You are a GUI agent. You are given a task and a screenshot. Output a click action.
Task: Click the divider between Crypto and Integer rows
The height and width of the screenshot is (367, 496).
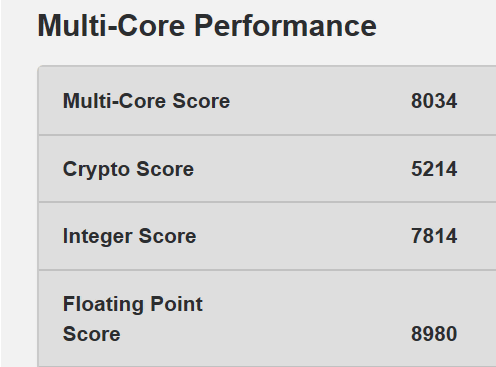(x=267, y=202)
